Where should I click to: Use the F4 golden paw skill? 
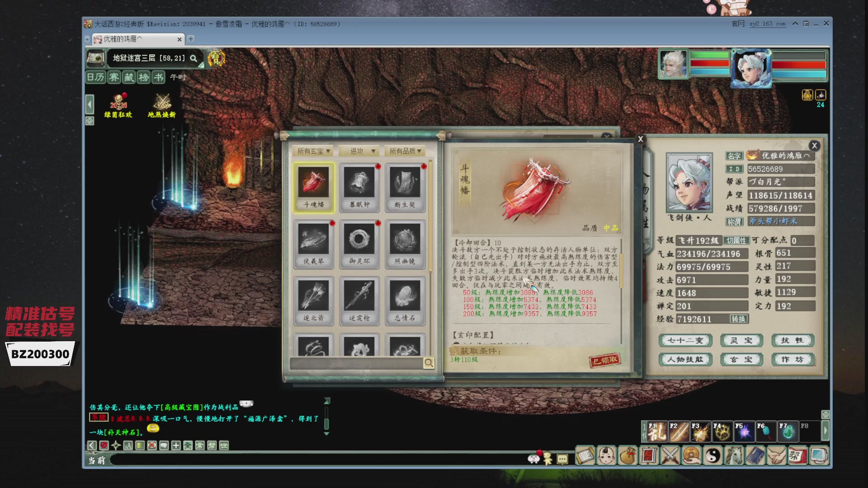click(x=722, y=432)
